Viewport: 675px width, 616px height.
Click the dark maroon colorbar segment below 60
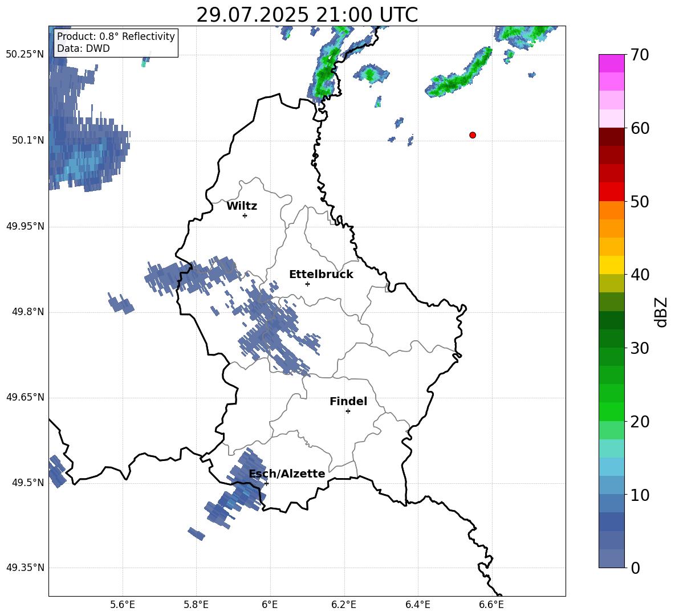point(611,137)
